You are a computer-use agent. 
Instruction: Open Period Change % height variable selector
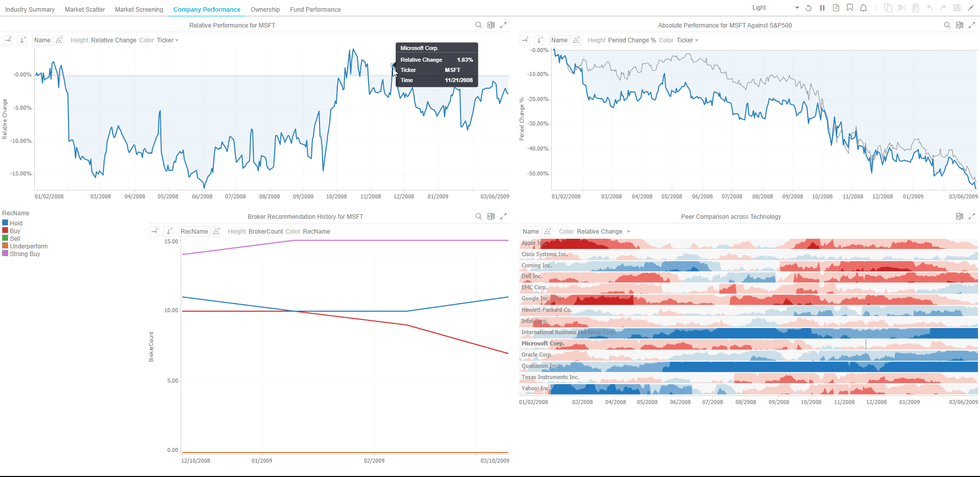[632, 40]
